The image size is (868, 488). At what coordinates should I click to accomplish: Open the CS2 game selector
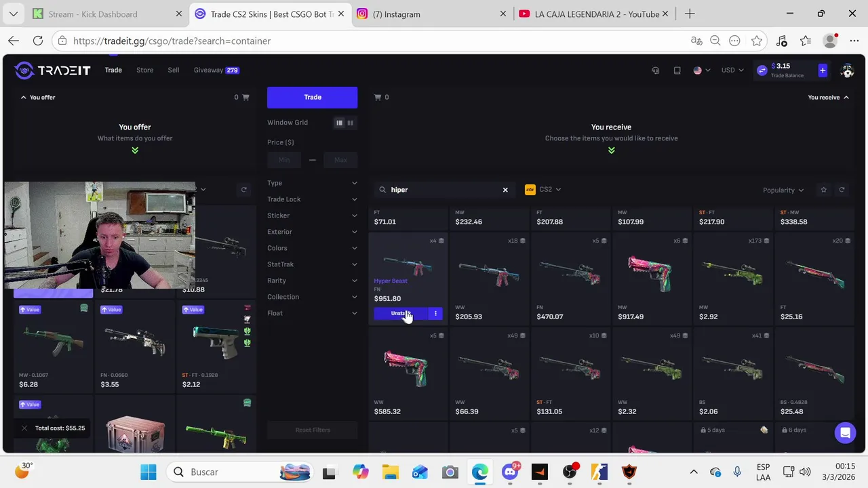click(543, 190)
